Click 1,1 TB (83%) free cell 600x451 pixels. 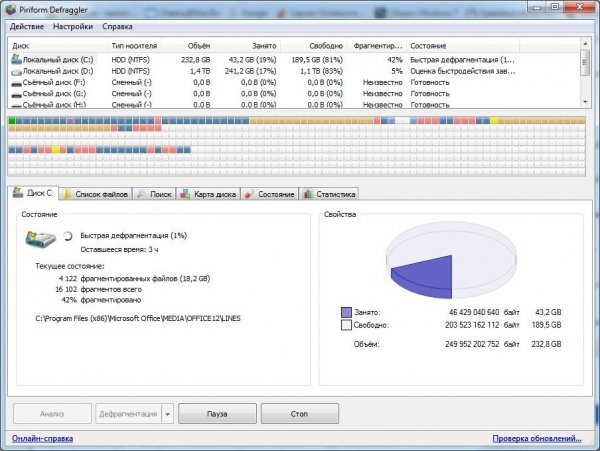[321, 71]
